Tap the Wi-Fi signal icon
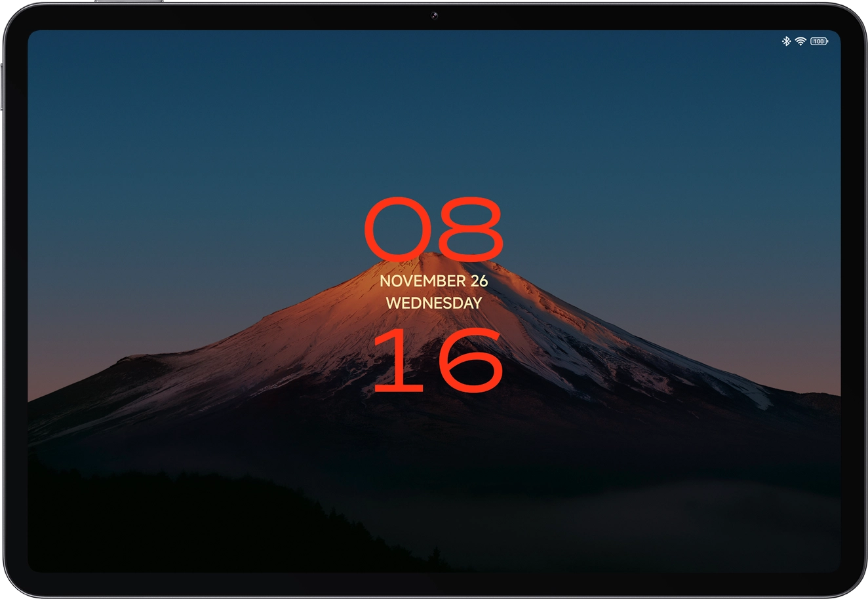 point(800,41)
